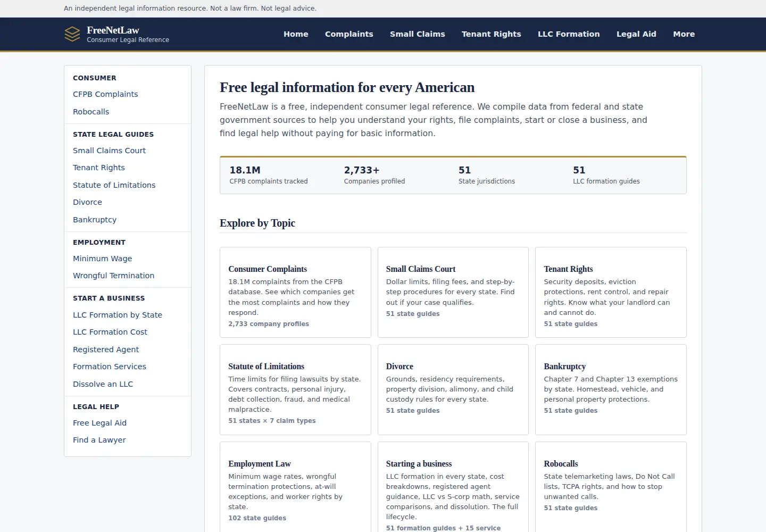Screen dimensions: 766x532
Task: Visit Small Claims Court in the sidebar
Action: pos(109,151)
